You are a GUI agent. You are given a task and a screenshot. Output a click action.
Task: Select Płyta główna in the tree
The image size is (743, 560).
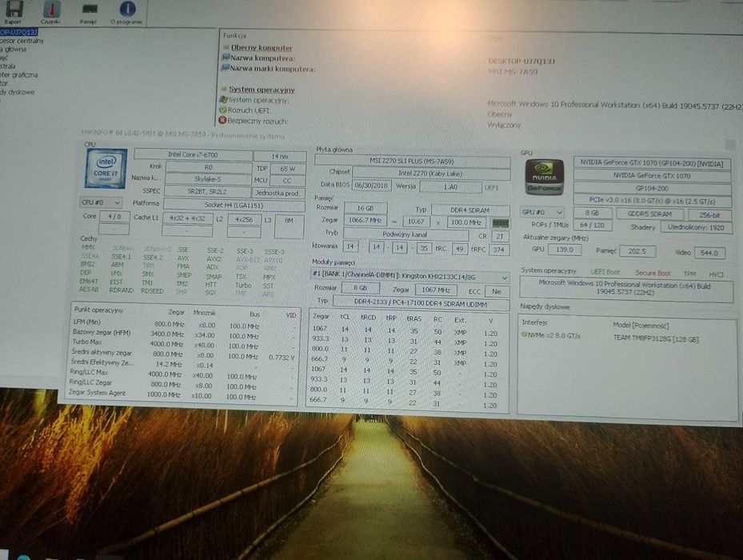coord(14,50)
